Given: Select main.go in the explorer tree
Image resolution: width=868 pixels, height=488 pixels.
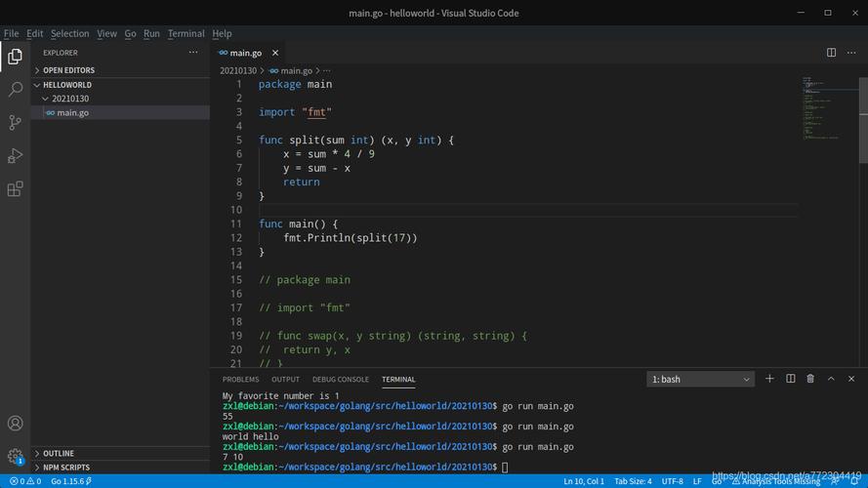Looking at the screenshot, I should pos(120,112).
